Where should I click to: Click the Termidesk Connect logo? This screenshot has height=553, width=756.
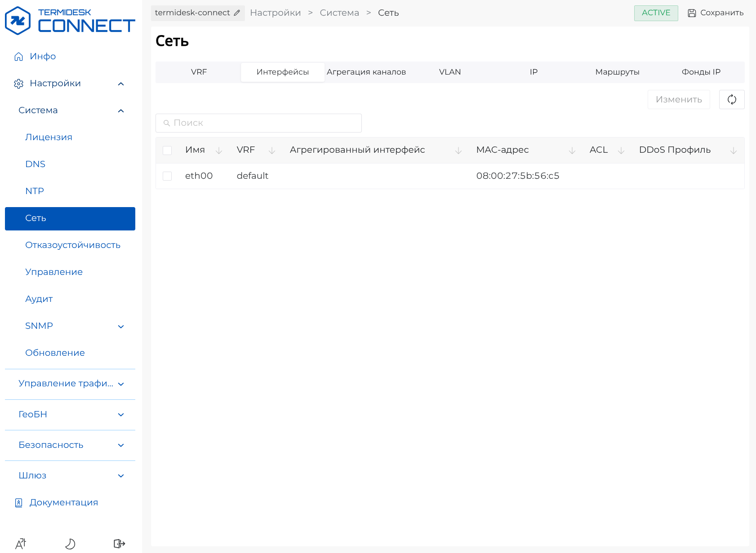[70, 21]
